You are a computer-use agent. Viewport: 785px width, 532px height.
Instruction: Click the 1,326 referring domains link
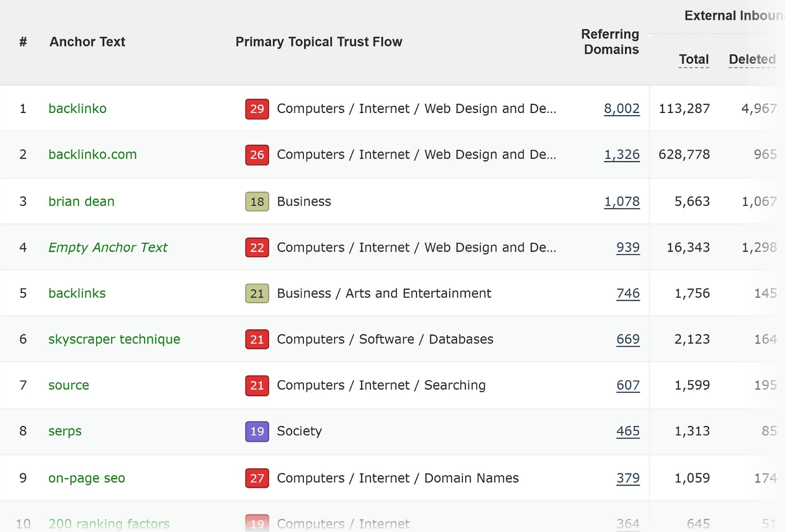pyautogui.click(x=622, y=154)
